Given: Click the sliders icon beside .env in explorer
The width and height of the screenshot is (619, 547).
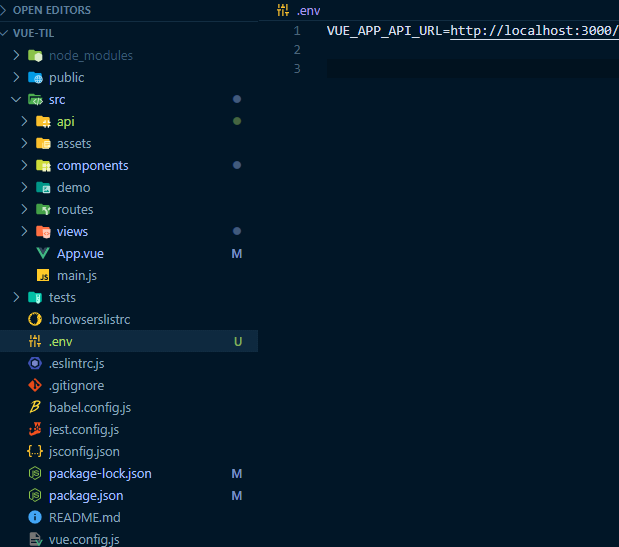Looking at the screenshot, I should (x=35, y=341).
